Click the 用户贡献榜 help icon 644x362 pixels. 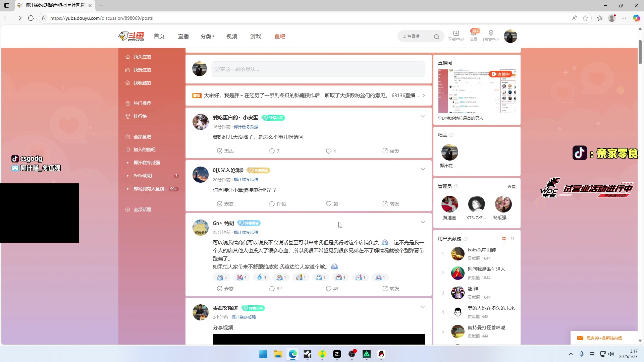tap(466, 239)
